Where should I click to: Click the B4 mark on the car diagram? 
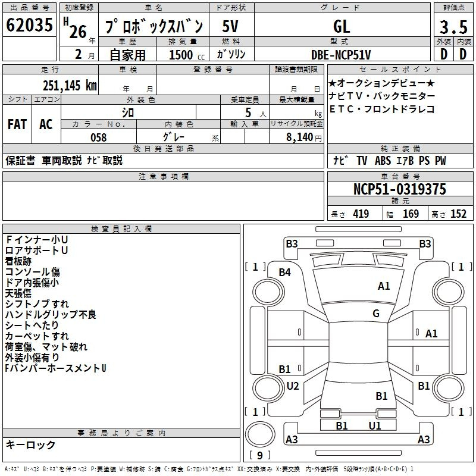pos(285,273)
